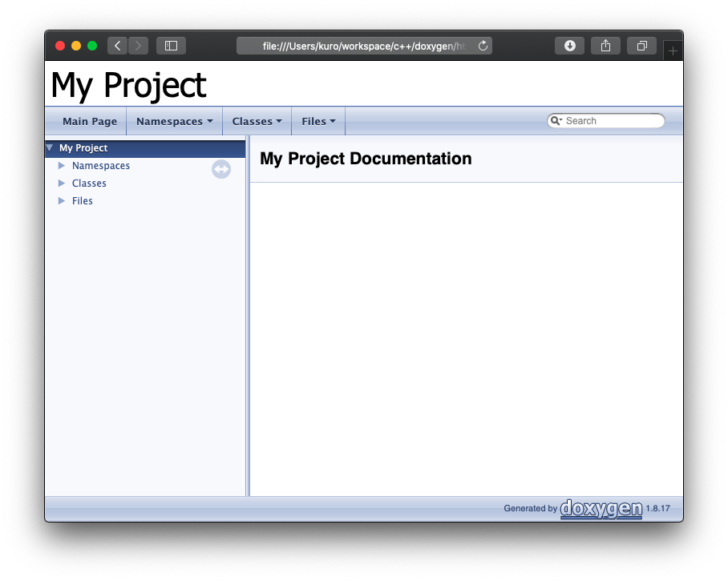Go to the Main Page tab
This screenshot has width=728, height=581.
point(90,121)
